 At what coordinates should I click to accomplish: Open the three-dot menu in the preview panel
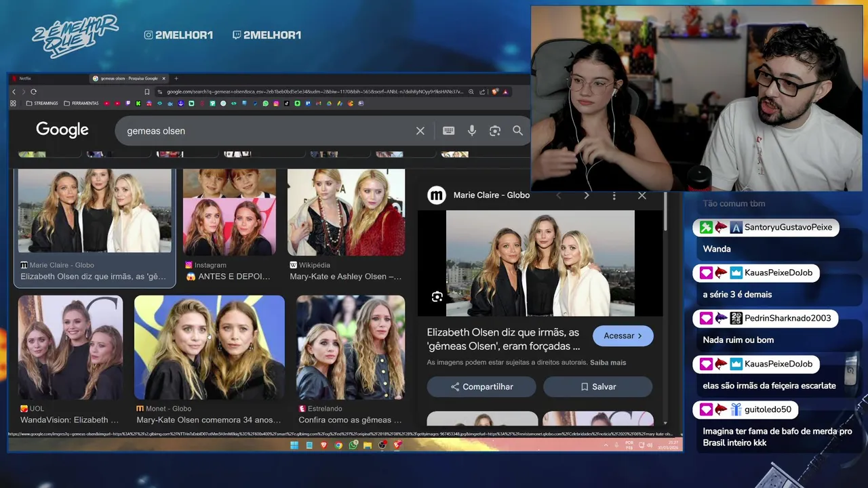[x=614, y=195]
